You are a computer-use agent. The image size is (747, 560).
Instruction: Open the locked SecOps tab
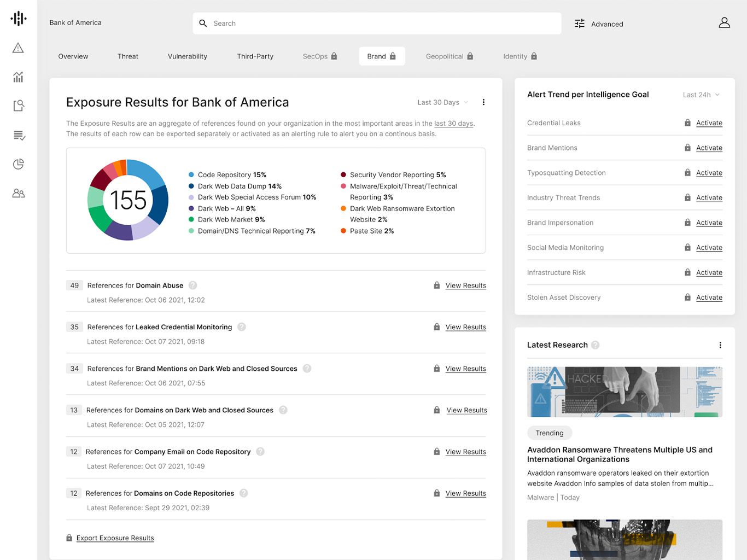[320, 56]
